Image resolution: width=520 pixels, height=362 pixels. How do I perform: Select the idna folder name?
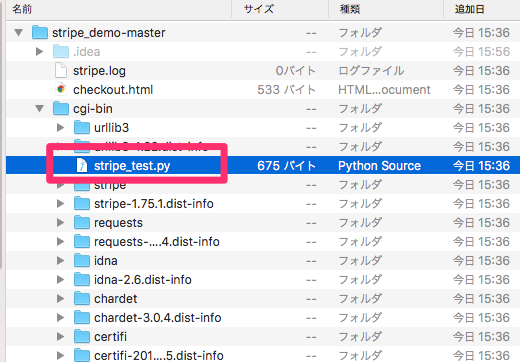[106, 261]
